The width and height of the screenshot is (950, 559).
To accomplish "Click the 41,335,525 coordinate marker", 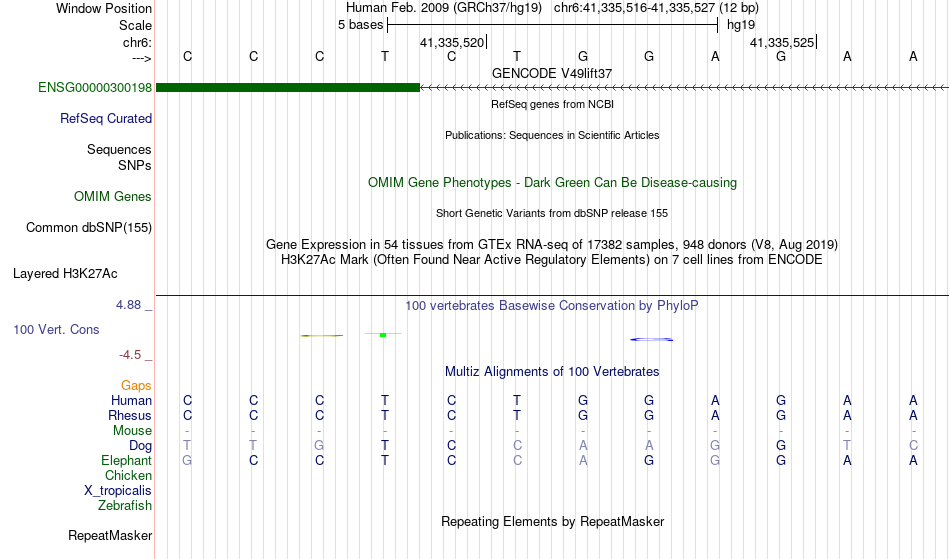I will tap(782, 42).
